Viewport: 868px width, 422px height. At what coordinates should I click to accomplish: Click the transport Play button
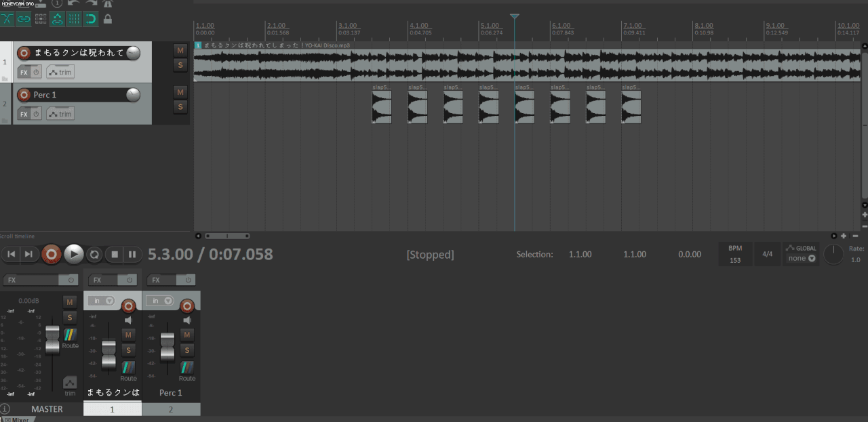tap(74, 254)
